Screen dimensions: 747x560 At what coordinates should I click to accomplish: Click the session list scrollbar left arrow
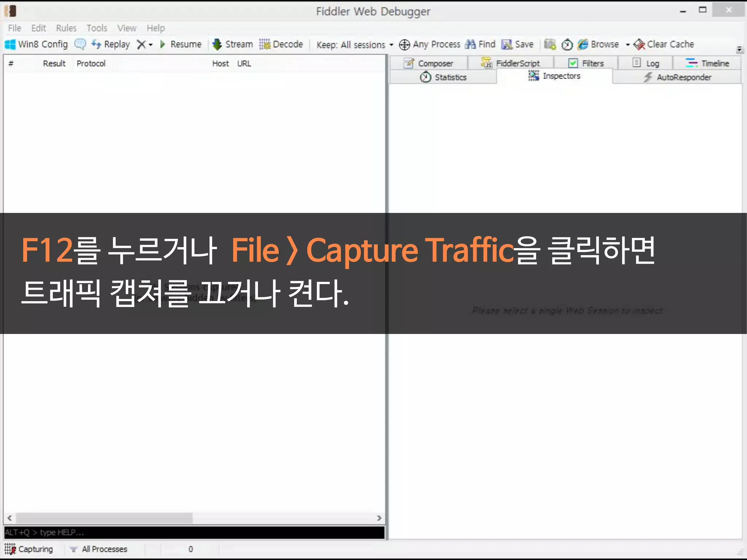pyautogui.click(x=10, y=518)
